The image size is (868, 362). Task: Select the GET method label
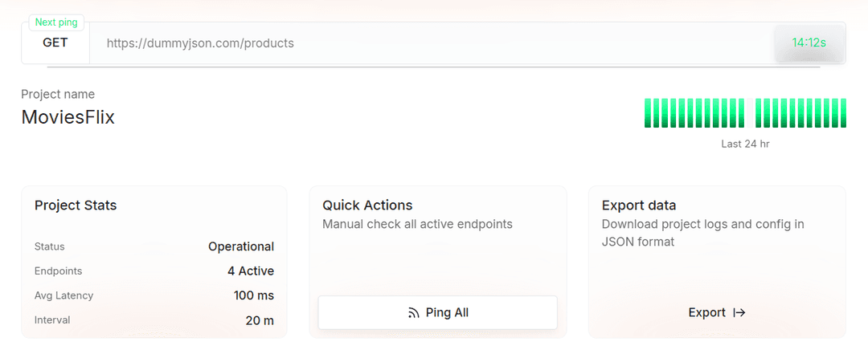tap(55, 43)
